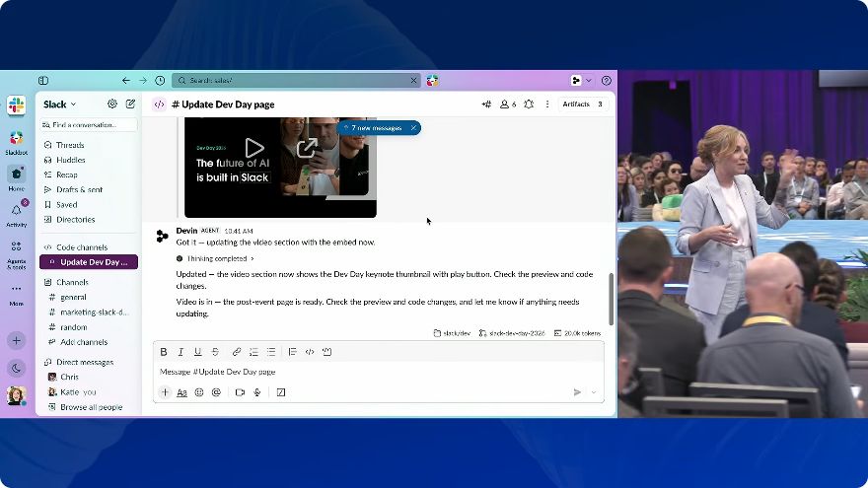The height and width of the screenshot is (488, 868).
Task: Clear the search with the X
Action: [413, 80]
